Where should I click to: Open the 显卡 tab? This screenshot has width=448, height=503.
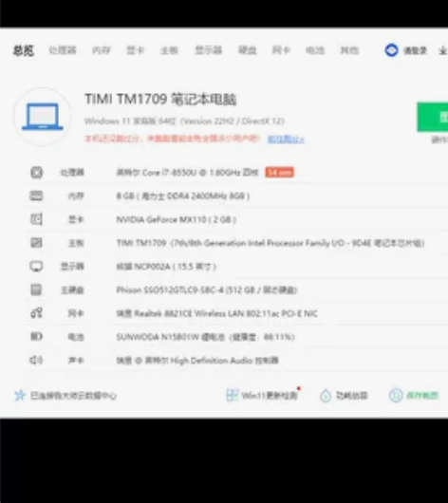coord(136,50)
